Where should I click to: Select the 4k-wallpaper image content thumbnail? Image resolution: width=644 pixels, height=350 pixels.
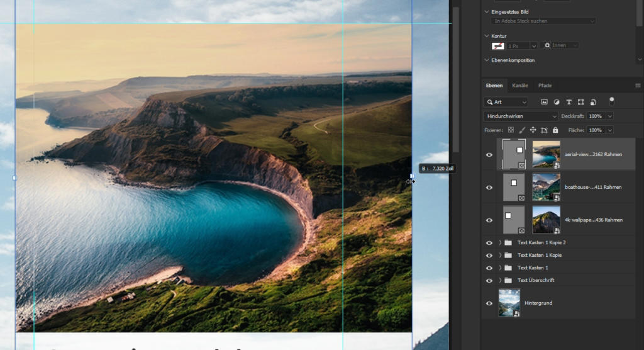[x=546, y=220]
